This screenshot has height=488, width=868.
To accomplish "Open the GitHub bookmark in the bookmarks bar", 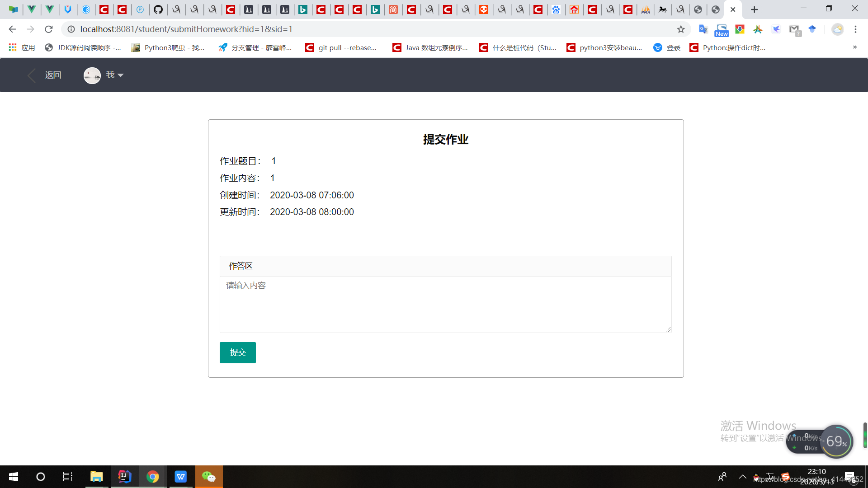I will coord(158,9).
